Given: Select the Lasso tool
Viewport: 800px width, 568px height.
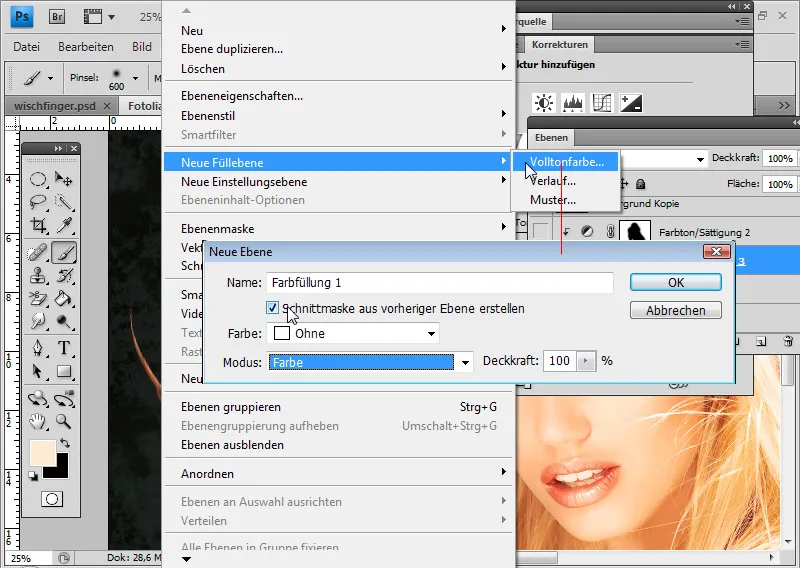Looking at the screenshot, I should tap(38, 202).
